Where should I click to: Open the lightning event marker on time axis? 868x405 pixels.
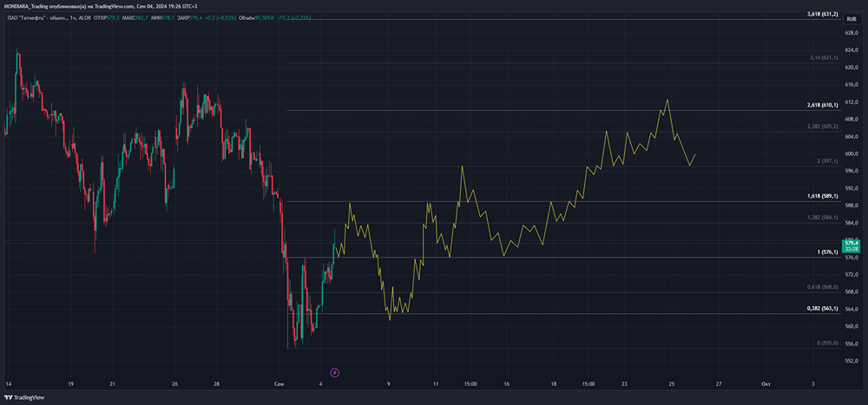[x=334, y=373]
